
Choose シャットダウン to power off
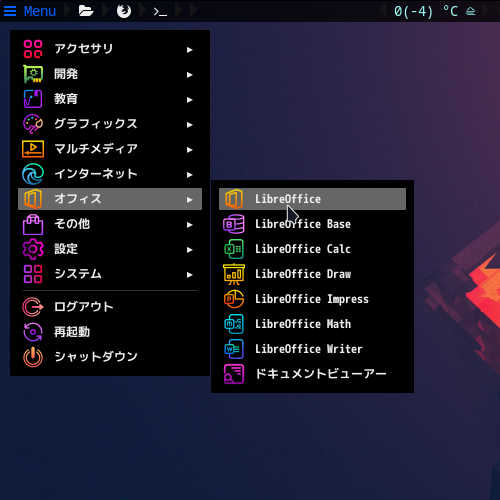[110, 357]
